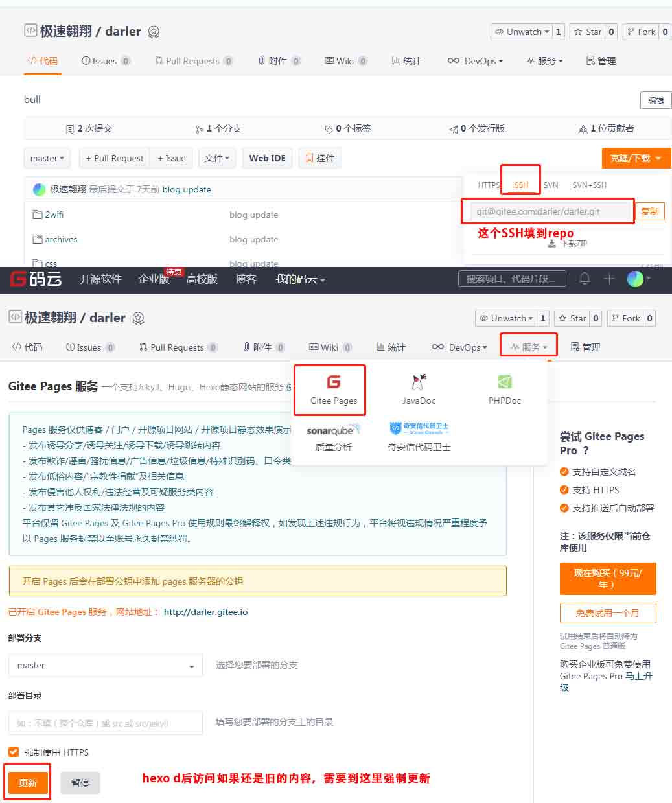
Task: Switch to the SSH clone tab
Action: point(521,185)
